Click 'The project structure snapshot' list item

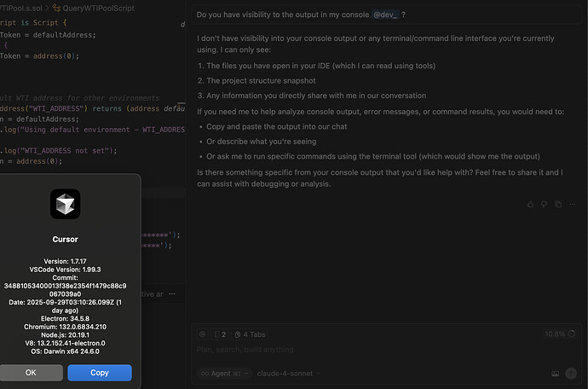pos(261,81)
